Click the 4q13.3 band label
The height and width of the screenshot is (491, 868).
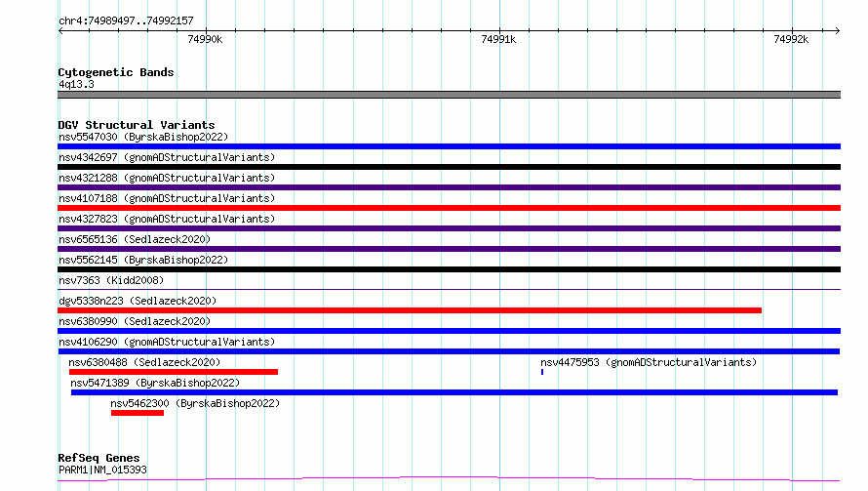pos(76,84)
